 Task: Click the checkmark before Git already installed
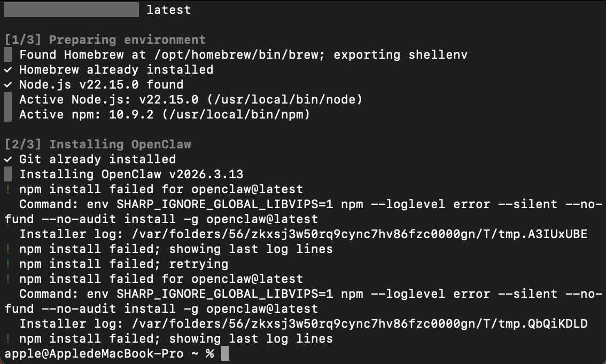[7, 160]
